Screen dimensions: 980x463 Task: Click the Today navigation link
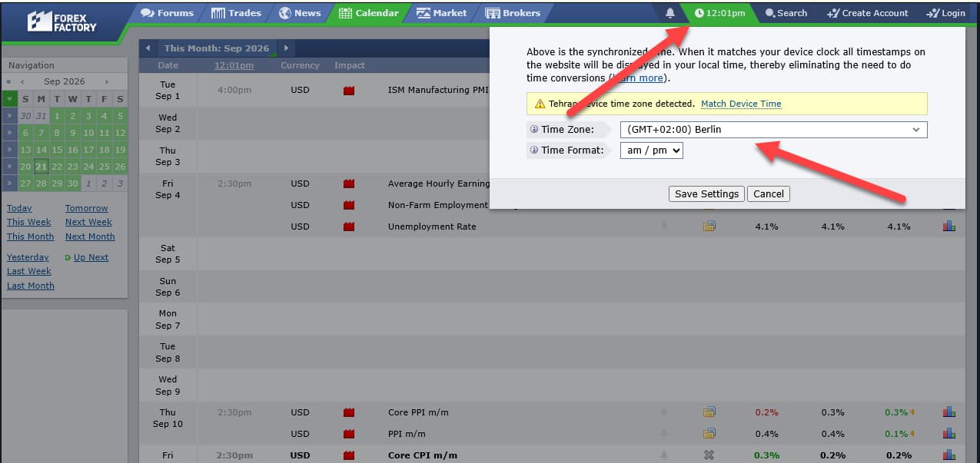[x=19, y=208]
